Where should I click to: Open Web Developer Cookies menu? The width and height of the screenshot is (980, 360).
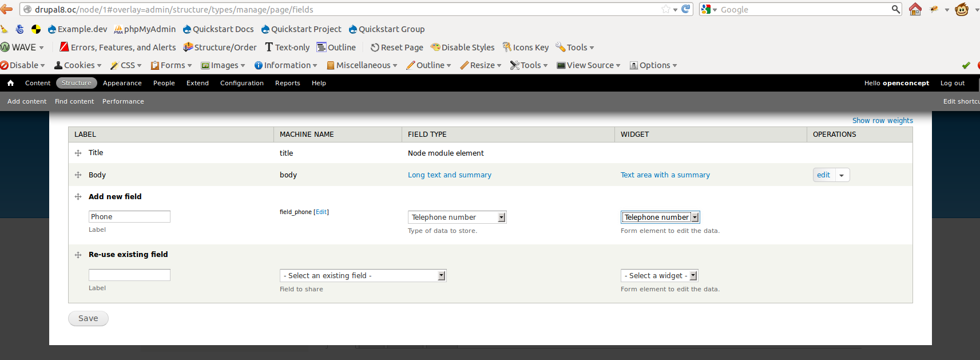pyautogui.click(x=78, y=65)
